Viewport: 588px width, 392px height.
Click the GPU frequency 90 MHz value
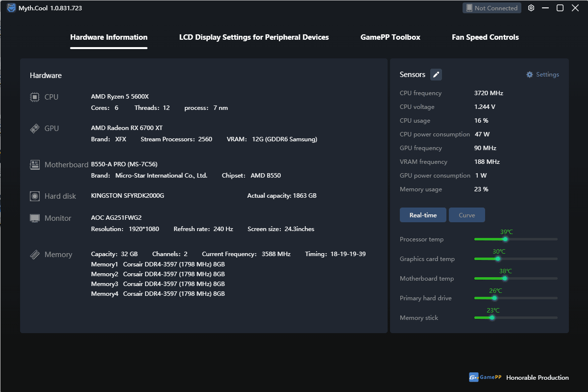click(x=485, y=148)
